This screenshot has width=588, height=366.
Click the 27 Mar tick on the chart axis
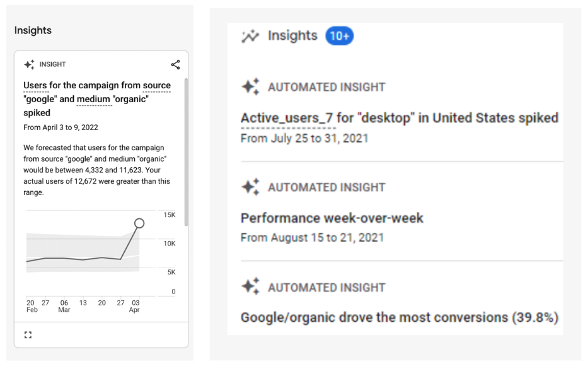click(120, 302)
